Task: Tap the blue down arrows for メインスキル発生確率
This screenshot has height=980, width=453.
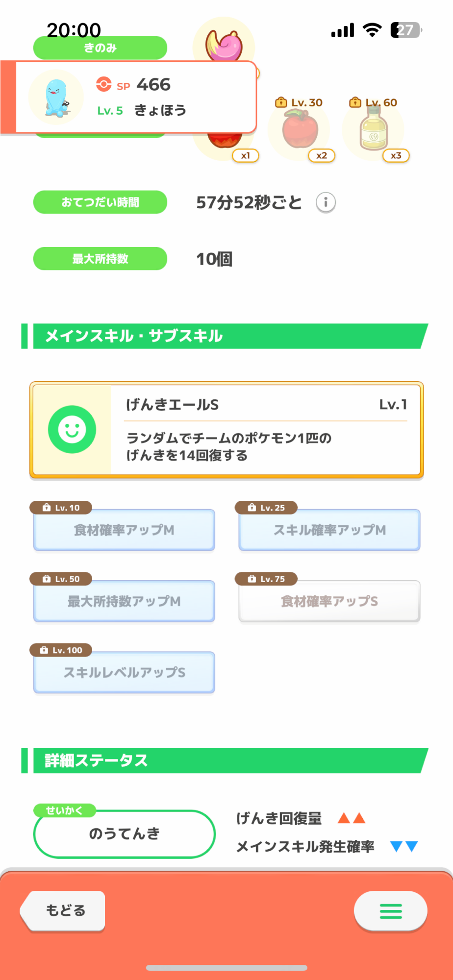Action: point(403,846)
